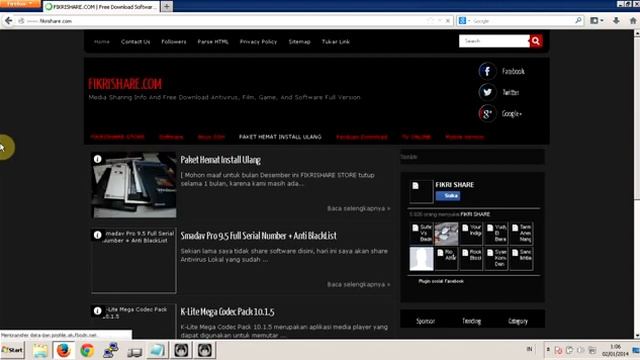640x360 pixels.
Task: Open the Followers menu item
Action: pos(174,42)
